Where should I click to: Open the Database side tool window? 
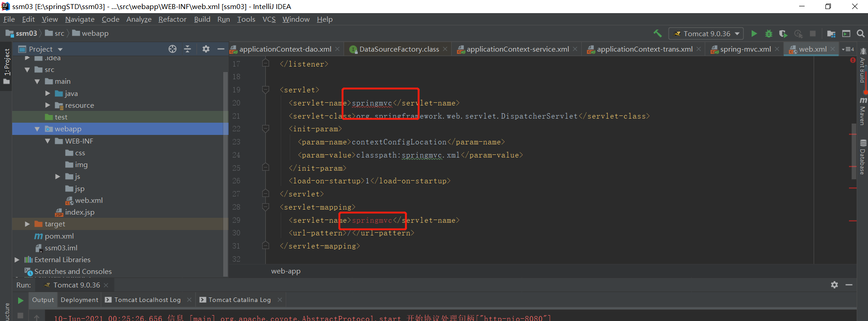point(863,157)
